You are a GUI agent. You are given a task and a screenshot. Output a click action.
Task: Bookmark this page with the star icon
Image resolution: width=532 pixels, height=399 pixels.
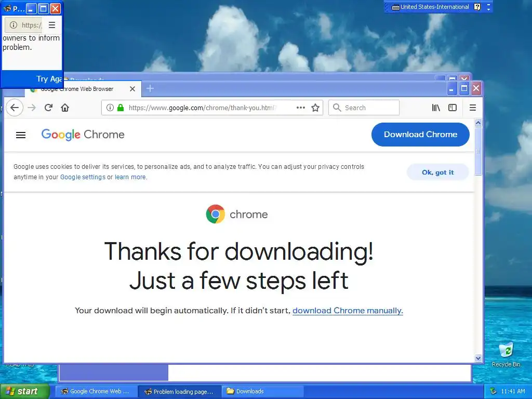click(x=315, y=108)
